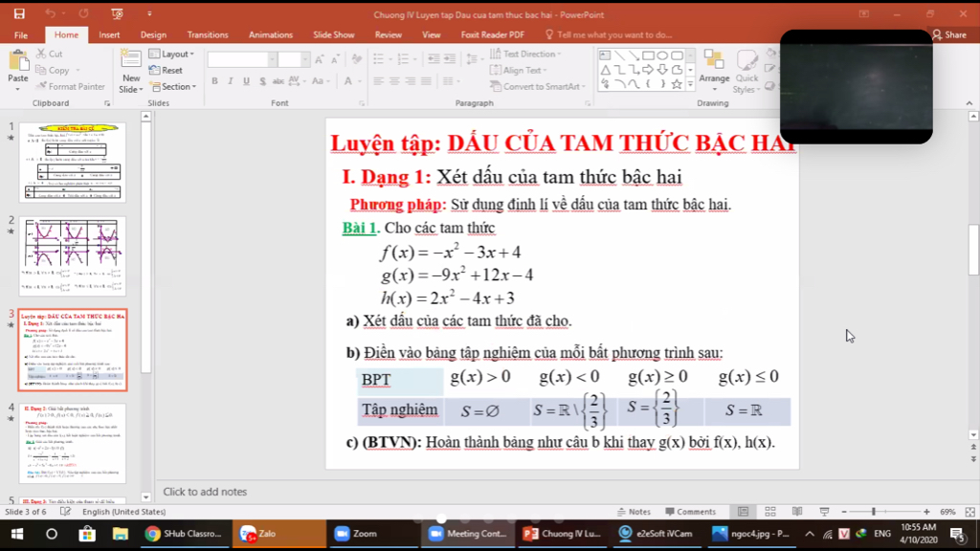Open font name combo box
Viewport: 980px width, 551px height.
(242, 59)
